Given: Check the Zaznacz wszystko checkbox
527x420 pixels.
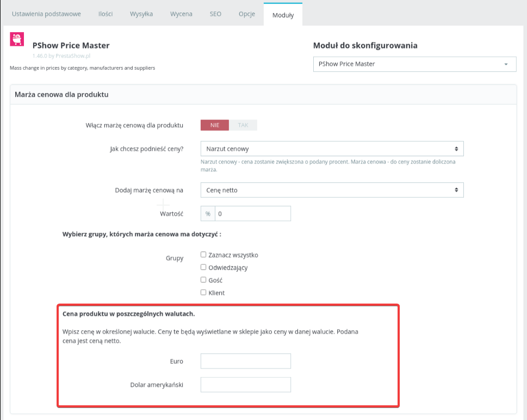Looking at the screenshot, I should pyautogui.click(x=203, y=255).
